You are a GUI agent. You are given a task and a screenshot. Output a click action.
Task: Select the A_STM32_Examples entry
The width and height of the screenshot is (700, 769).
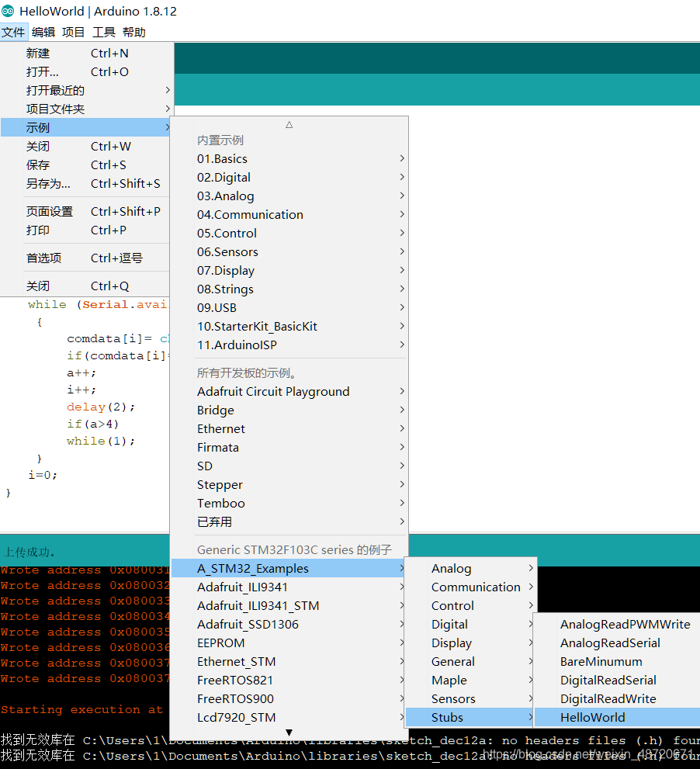[289, 569]
